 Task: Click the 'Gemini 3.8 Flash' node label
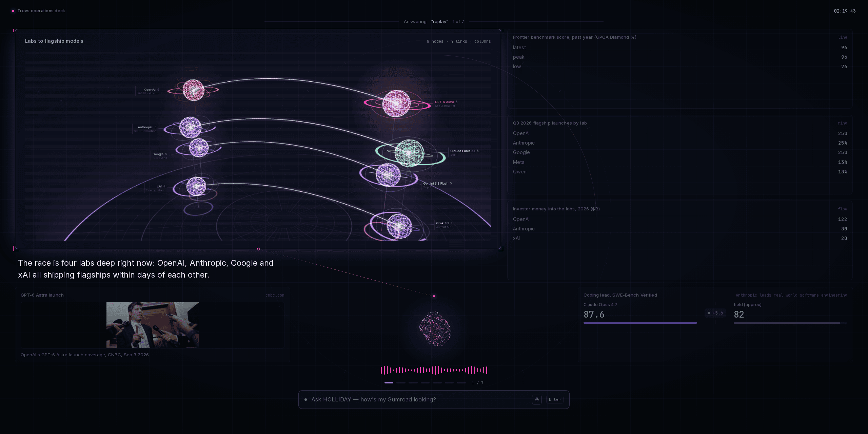(x=436, y=184)
